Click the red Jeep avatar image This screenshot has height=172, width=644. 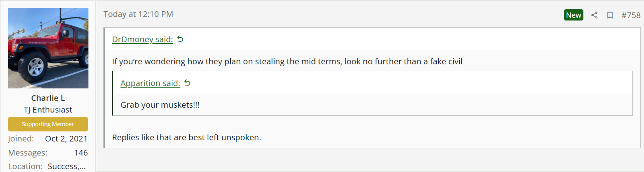(48, 48)
